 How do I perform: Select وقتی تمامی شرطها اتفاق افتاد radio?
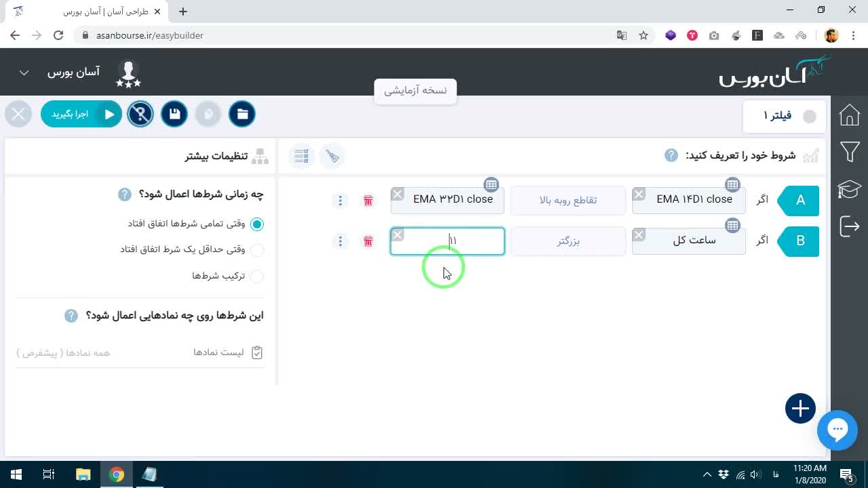(257, 224)
